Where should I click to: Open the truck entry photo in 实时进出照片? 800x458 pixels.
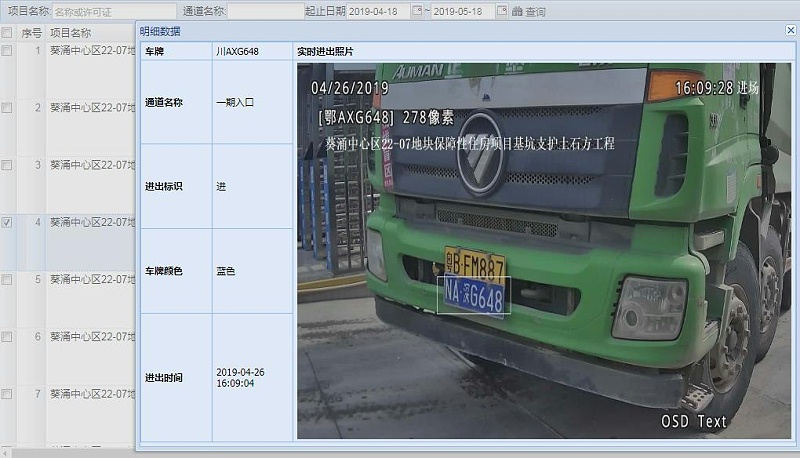click(544, 250)
